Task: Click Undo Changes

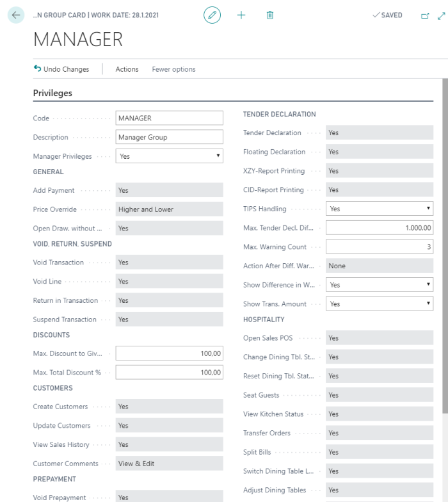Action: tap(61, 69)
